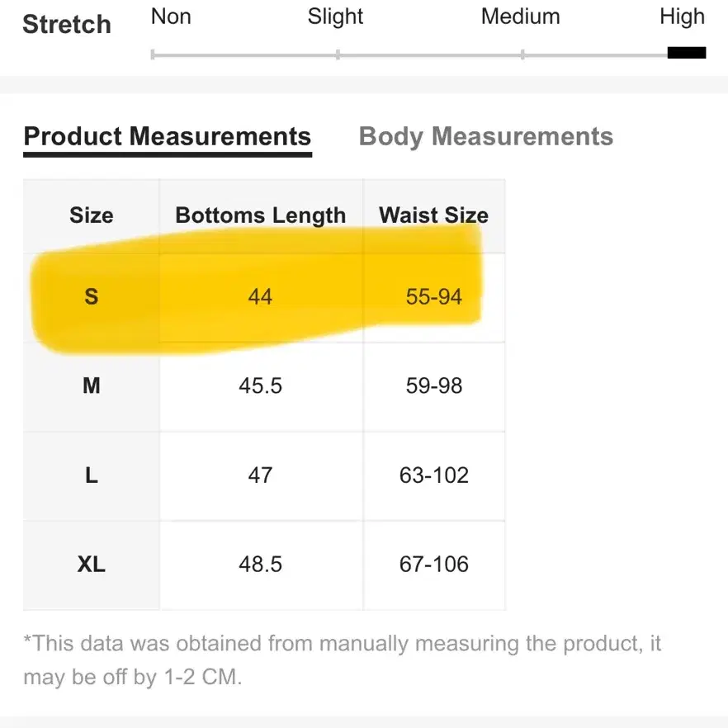728x728 pixels.
Task: Click the 63-102 waist size cell
Action: point(433,476)
